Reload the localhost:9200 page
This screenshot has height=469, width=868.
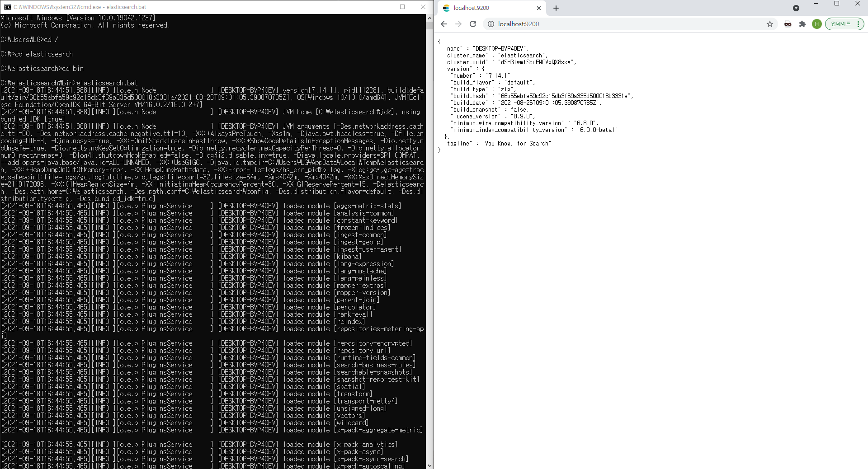[473, 24]
